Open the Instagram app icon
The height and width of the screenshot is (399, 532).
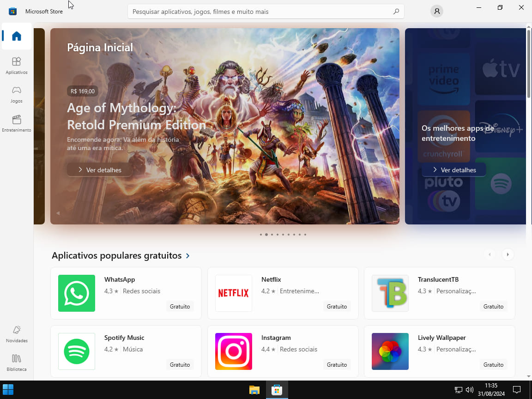pyautogui.click(x=233, y=351)
